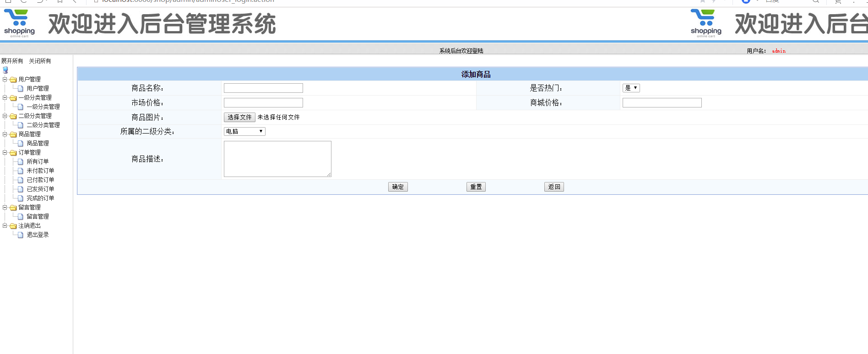The image size is (868, 354).
Task: Click the folder icon beside 留言管理
Action: pyautogui.click(x=13, y=208)
